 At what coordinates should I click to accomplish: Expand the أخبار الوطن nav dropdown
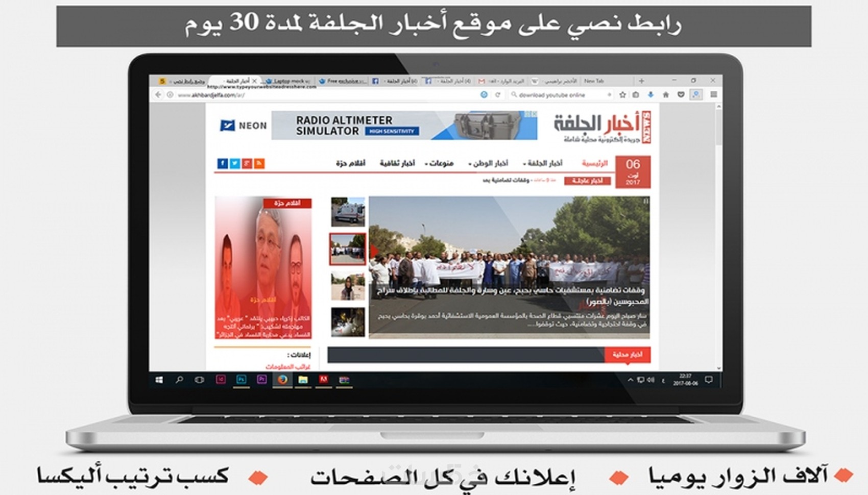click(489, 163)
